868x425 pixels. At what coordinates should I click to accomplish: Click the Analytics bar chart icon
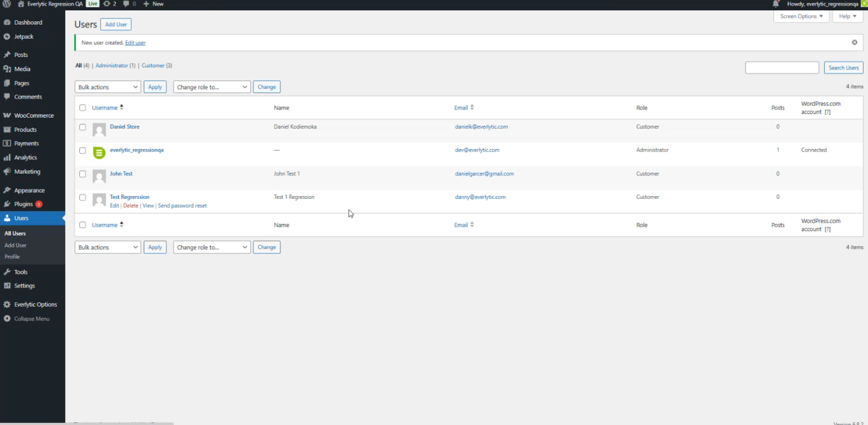click(x=7, y=158)
